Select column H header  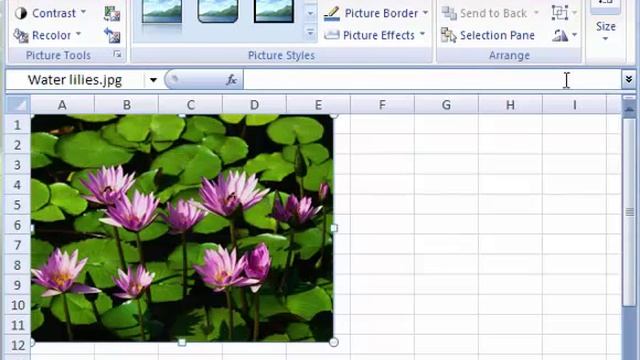(511, 105)
